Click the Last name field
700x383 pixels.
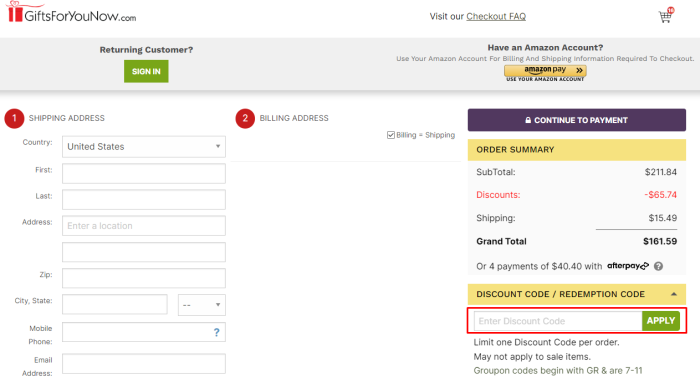(144, 200)
